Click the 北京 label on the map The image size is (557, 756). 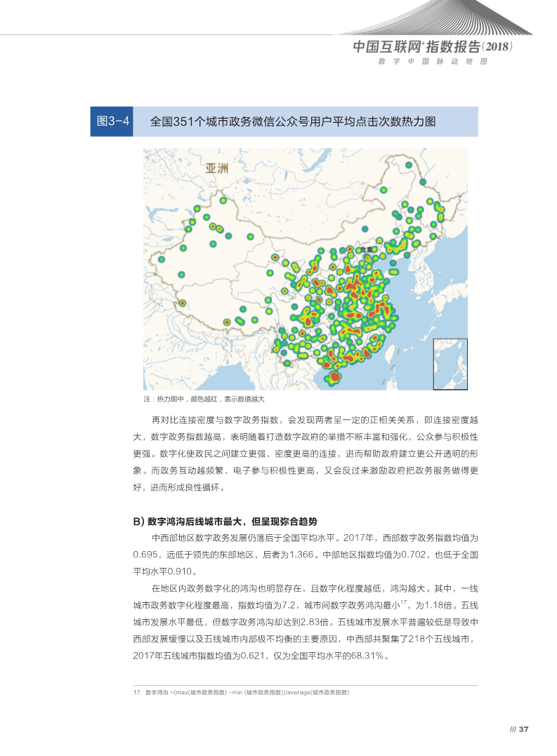[365, 249]
